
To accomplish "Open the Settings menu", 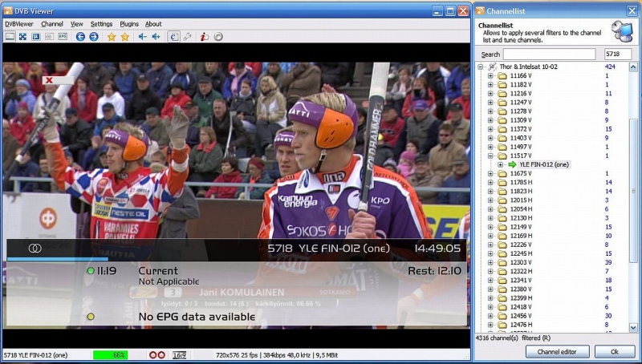I will click(101, 24).
